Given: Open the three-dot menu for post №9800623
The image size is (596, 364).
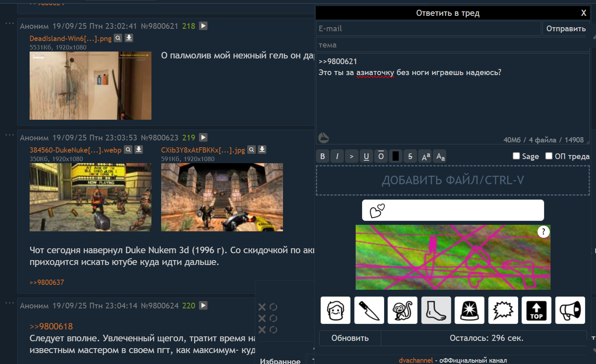Looking at the screenshot, I should point(9,135).
